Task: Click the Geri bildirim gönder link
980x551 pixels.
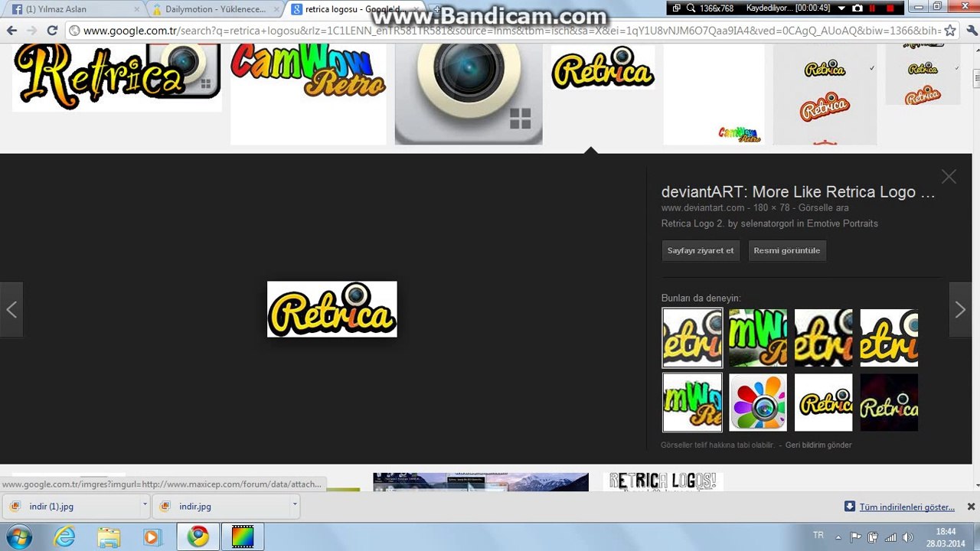Action: pyautogui.click(x=818, y=445)
